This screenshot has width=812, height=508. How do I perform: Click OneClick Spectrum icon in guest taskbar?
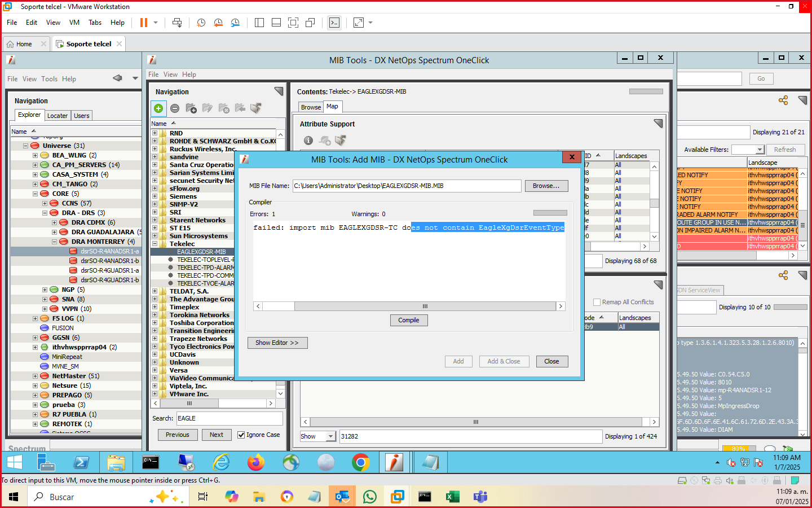pyautogui.click(x=394, y=462)
